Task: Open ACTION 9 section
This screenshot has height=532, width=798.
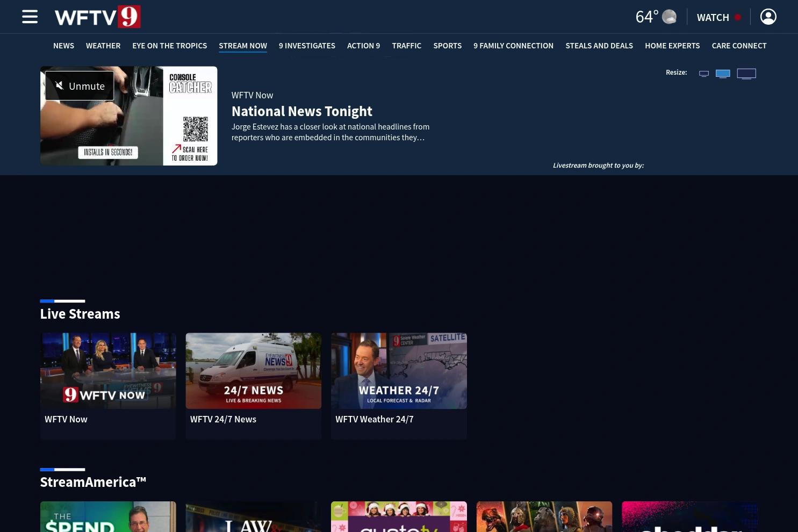Action: [363, 46]
